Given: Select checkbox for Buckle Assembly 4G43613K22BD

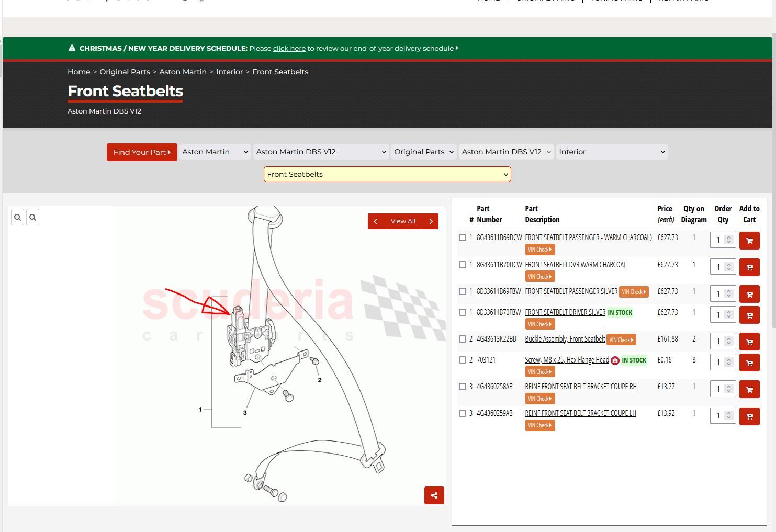Looking at the screenshot, I should tap(463, 339).
